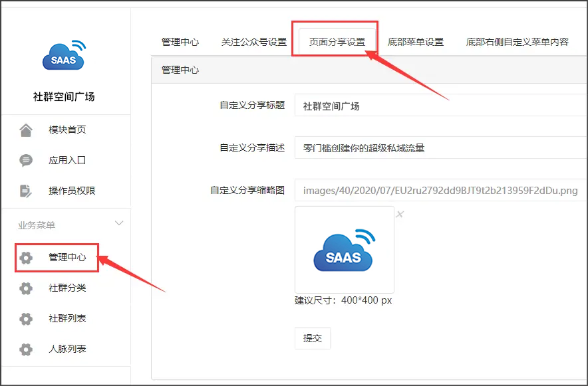Click the document edit icon beside 操作员权限
The height and width of the screenshot is (386, 588).
[x=26, y=191]
